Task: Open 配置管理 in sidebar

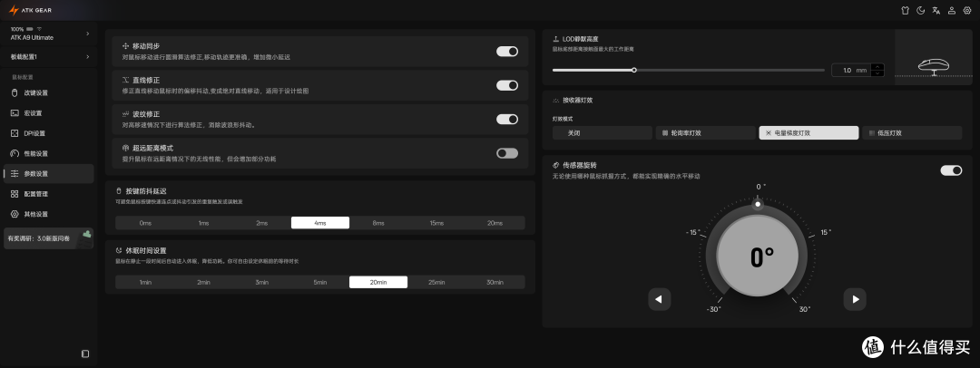Action: (x=49, y=194)
